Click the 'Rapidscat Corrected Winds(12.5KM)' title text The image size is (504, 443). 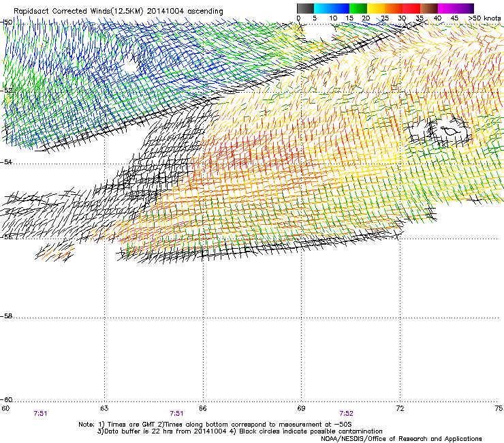78,12
